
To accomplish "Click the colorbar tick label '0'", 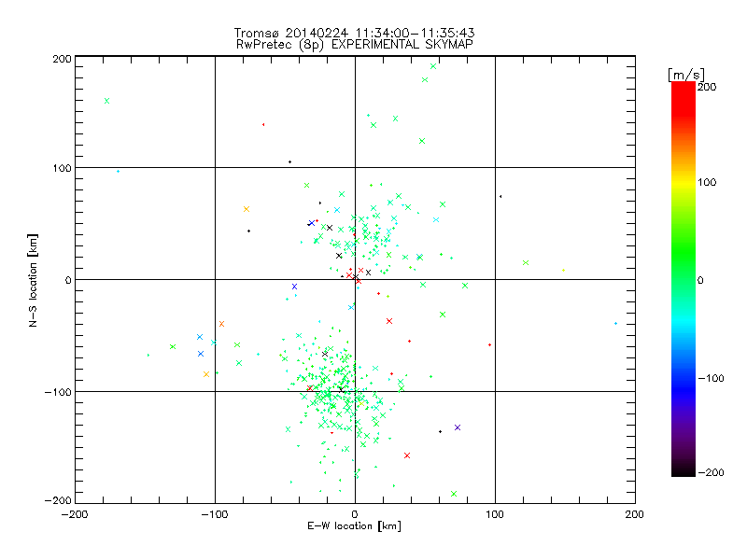I will [x=700, y=280].
